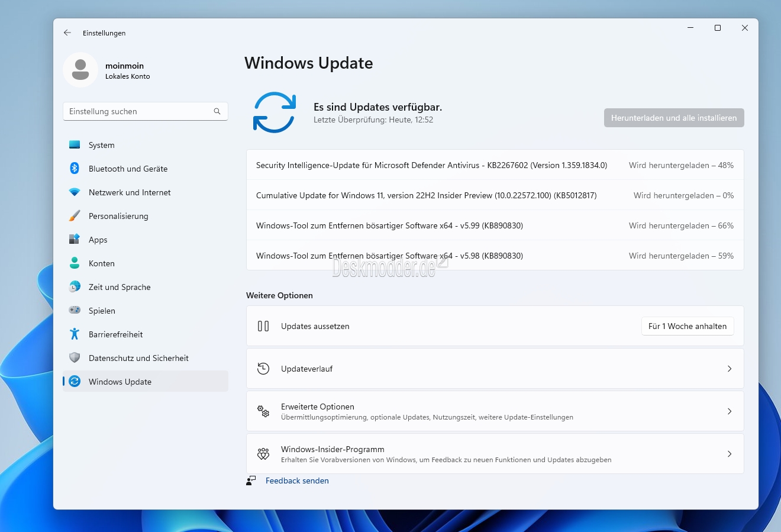The height and width of the screenshot is (532, 781).
Task: Click the Windows-Insider-Programm hearts icon
Action: (x=263, y=454)
